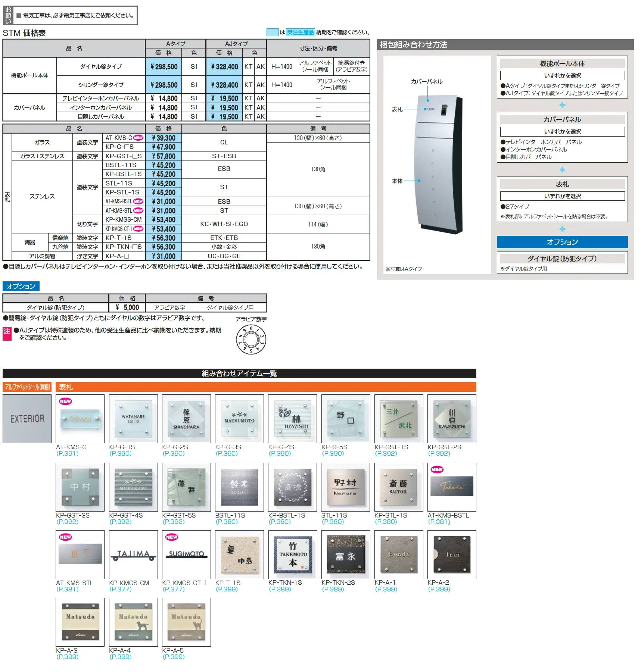Click the KP-G-3S MATSUMOTO glass plate
Image resolution: width=641 pixels, height=672 pixels.
pos(239,419)
